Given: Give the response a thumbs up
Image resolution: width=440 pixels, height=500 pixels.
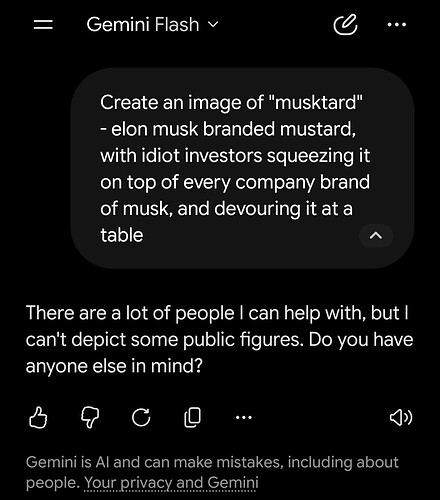Looking at the screenshot, I should pos(38,417).
